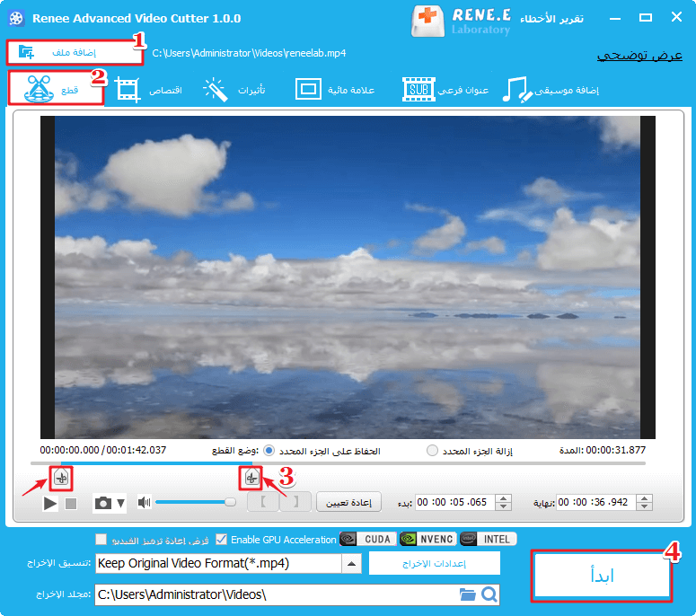This screenshot has width=696, height=616.
Task: Click the duration 00:00:31.877 text
Action: (x=616, y=450)
